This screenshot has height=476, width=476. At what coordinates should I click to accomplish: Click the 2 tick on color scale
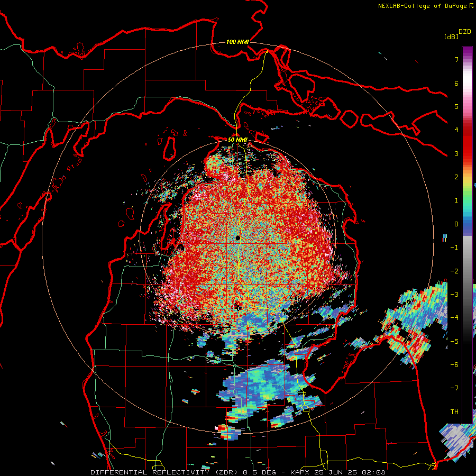[x=456, y=177]
